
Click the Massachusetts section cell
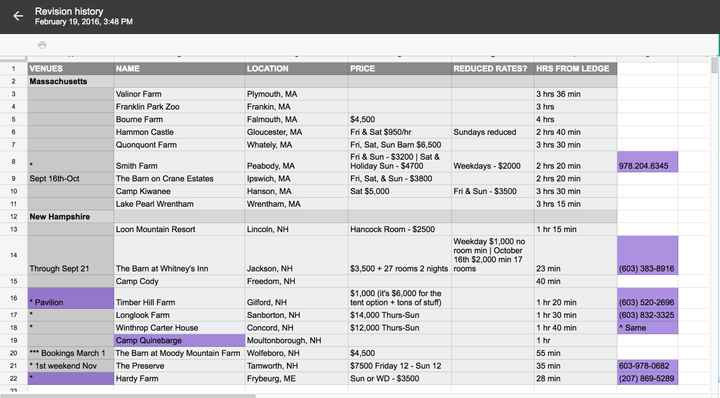[70, 81]
